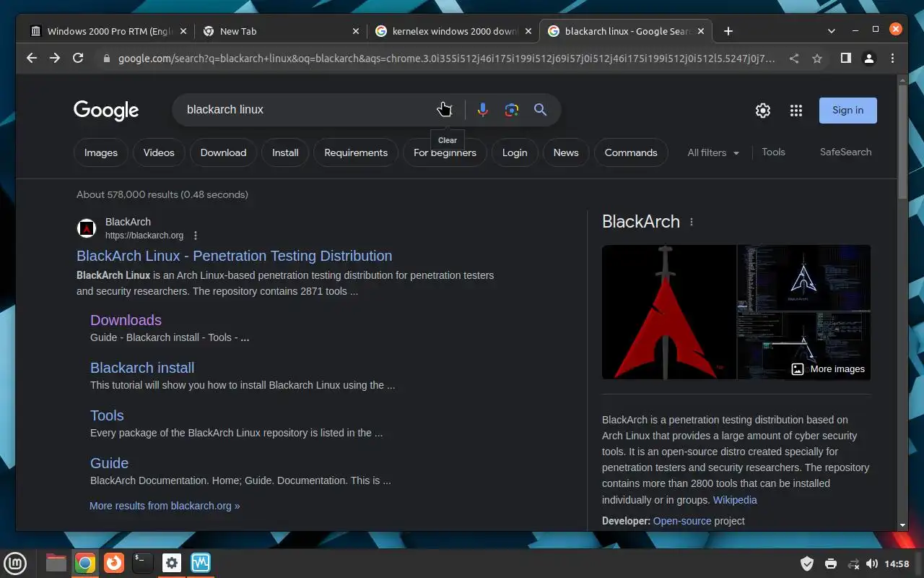Filter results by Videos

pos(159,152)
